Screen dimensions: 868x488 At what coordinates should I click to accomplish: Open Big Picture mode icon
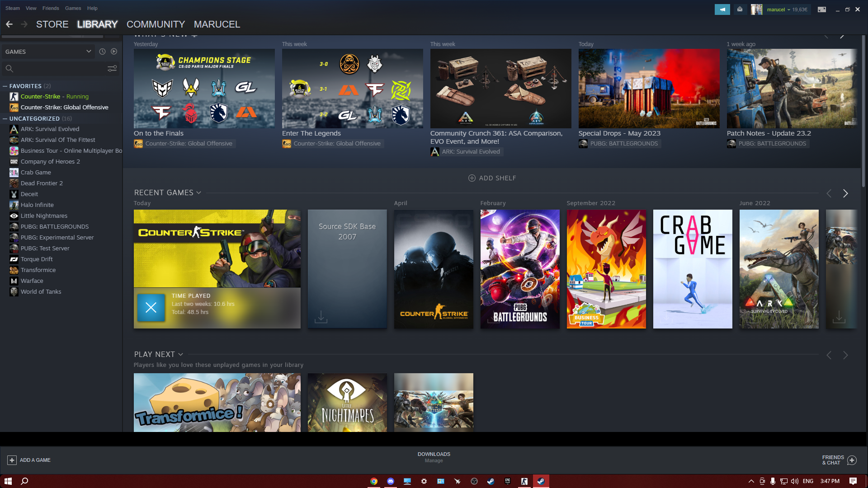(822, 9)
